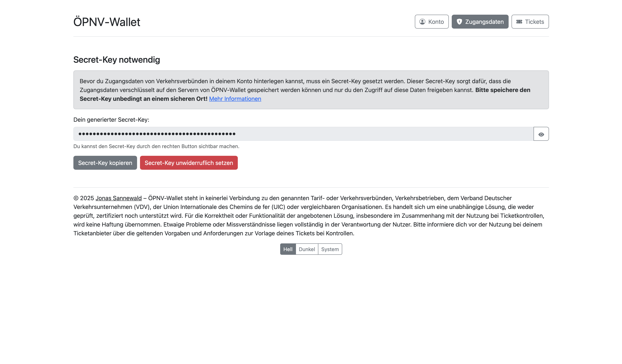
Task: Open the Konto page
Action: tap(432, 22)
